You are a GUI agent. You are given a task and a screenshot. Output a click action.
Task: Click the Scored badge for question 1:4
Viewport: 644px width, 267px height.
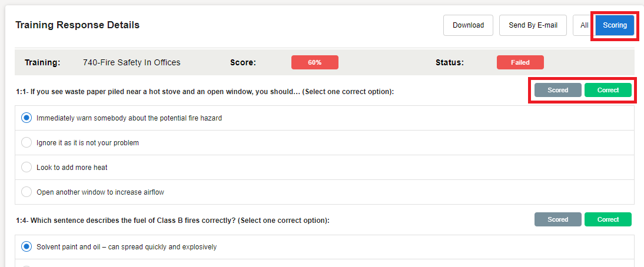click(557, 219)
